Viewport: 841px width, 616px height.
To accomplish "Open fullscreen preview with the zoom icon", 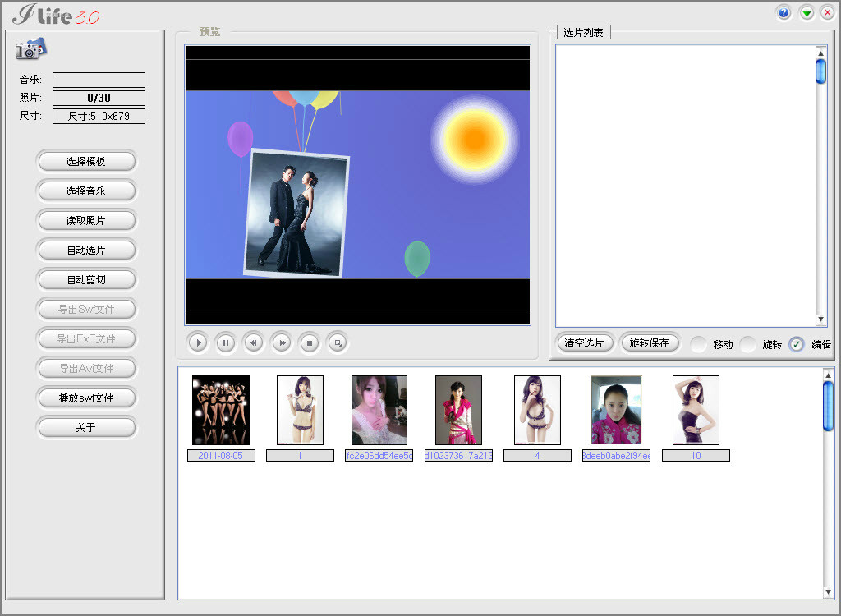I will pos(337,342).
